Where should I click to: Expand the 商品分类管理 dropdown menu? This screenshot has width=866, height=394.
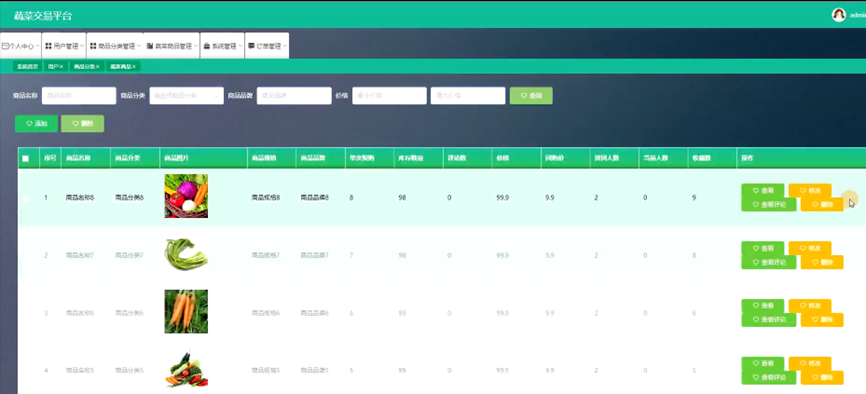point(115,46)
